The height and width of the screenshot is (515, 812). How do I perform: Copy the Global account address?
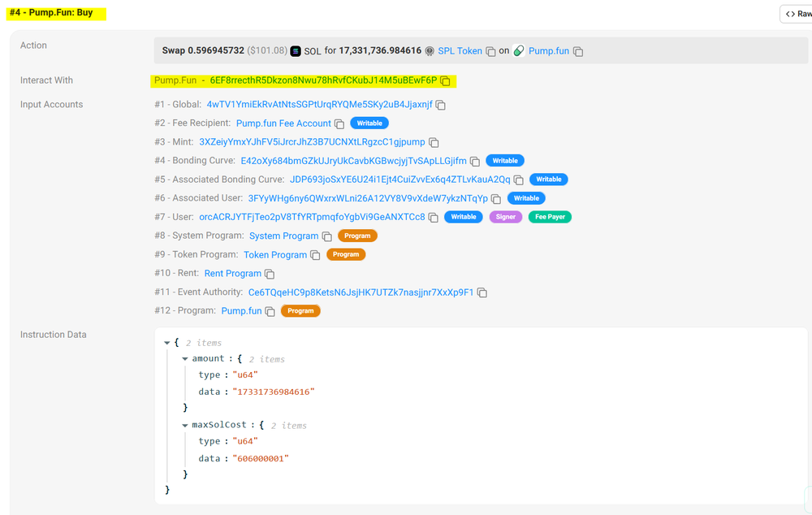coord(441,105)
